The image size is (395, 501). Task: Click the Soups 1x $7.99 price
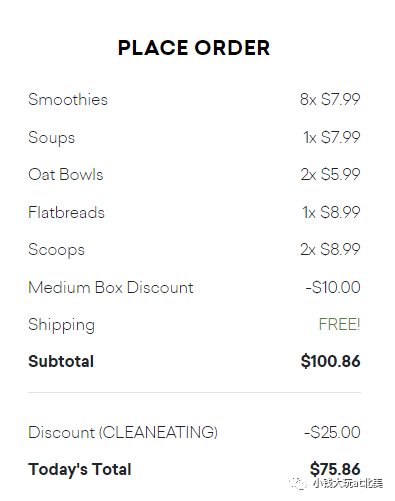pos(332,137)
